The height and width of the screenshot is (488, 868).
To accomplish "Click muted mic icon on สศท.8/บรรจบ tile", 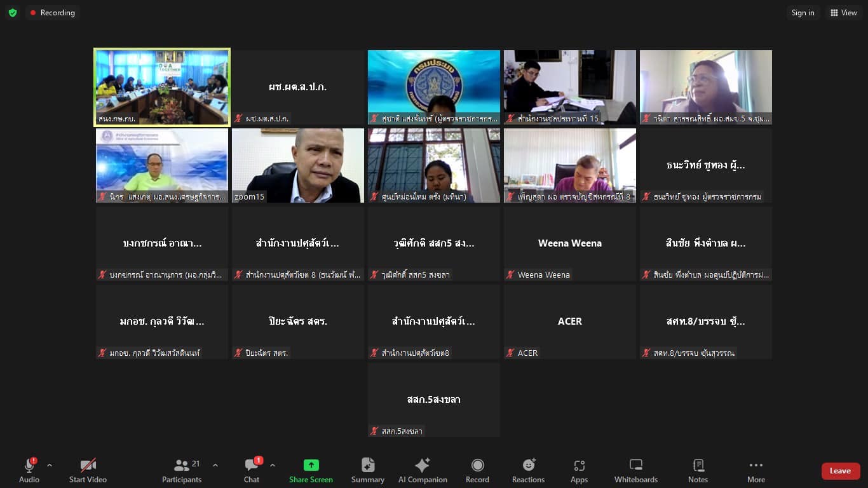I will click(646, 353).
